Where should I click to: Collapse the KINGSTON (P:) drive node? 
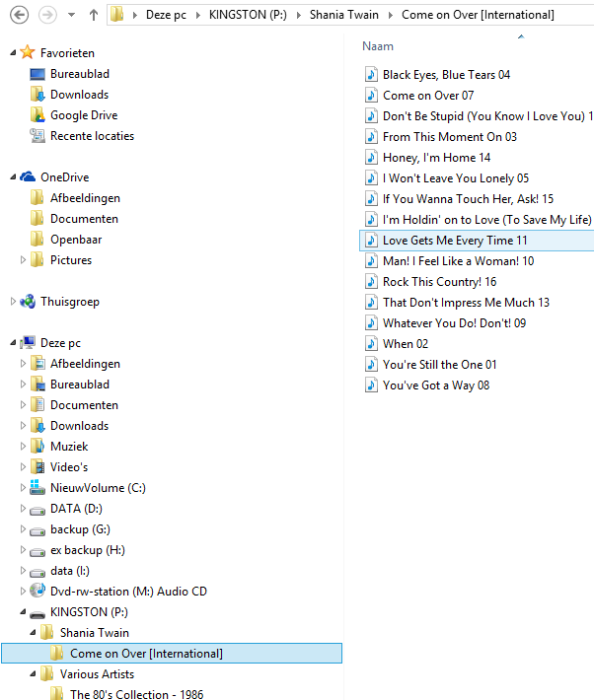pos(24,612)
